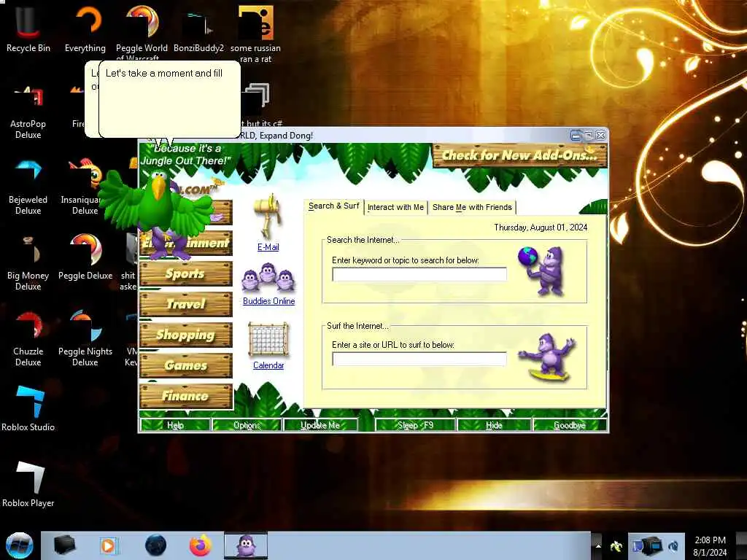Click the E-Mail mailbox icon in BonziBuddy
The height and width of the screenshot is (560, 747).
tap(269, 215)
